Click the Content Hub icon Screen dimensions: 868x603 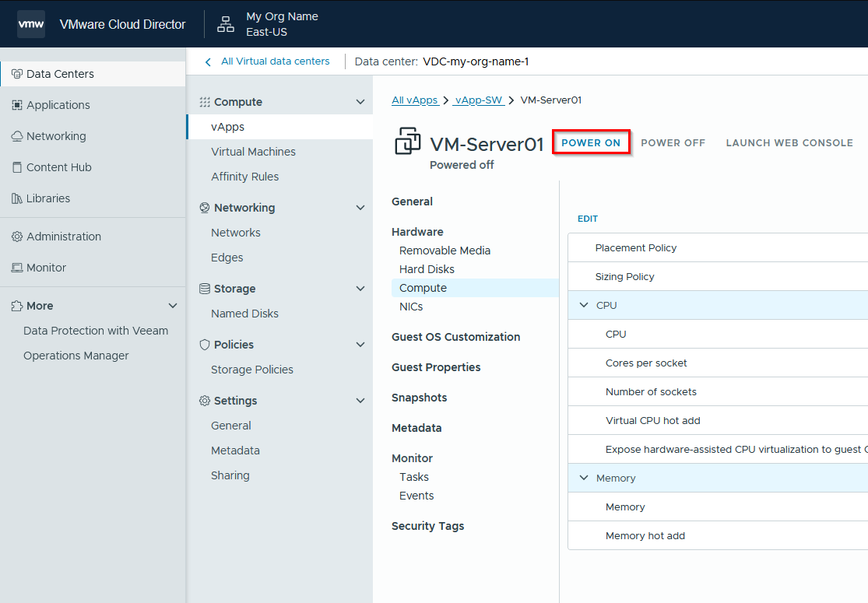click(x=17, y=167)
